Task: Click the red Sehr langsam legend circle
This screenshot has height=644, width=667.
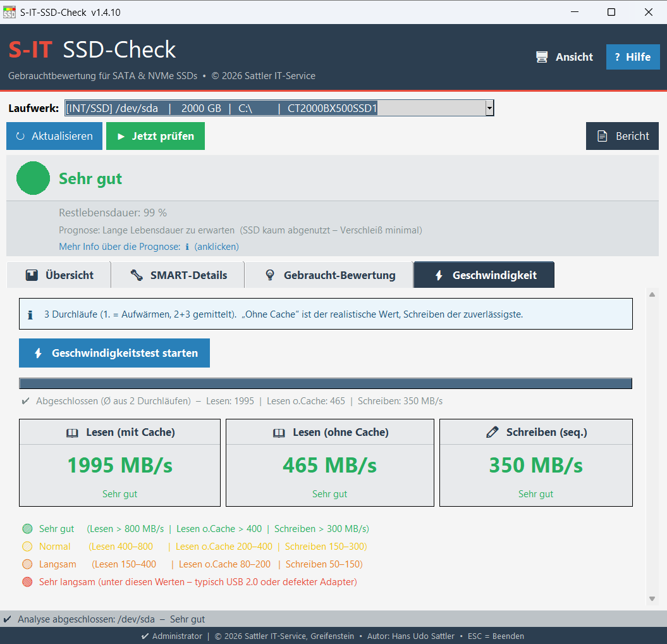Action: point(28,582)
